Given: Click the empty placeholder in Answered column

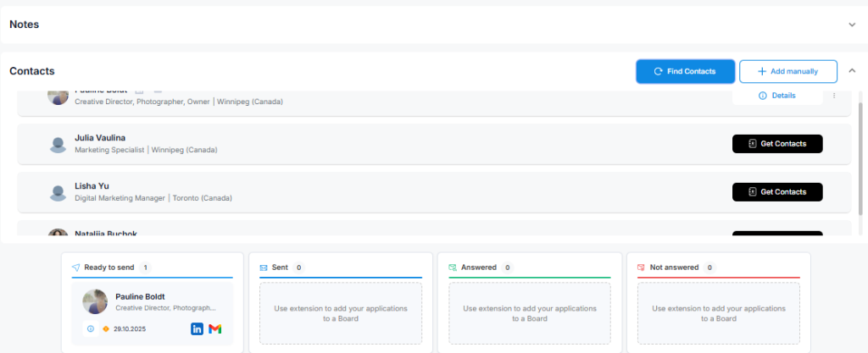Looking at the screenshot, I should tap(530, 313).
